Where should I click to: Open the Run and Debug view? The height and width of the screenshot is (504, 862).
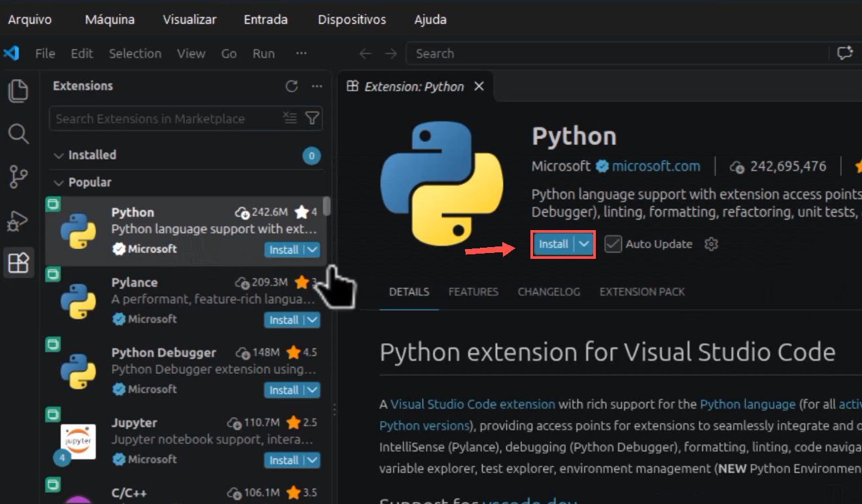[18, 220]
